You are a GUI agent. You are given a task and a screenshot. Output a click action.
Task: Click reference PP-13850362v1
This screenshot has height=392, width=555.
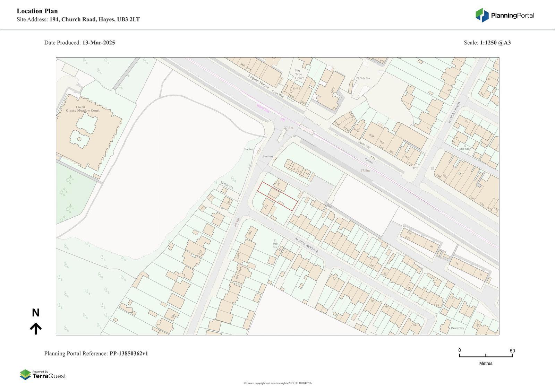pyautogui.click(x=129, y=354)
